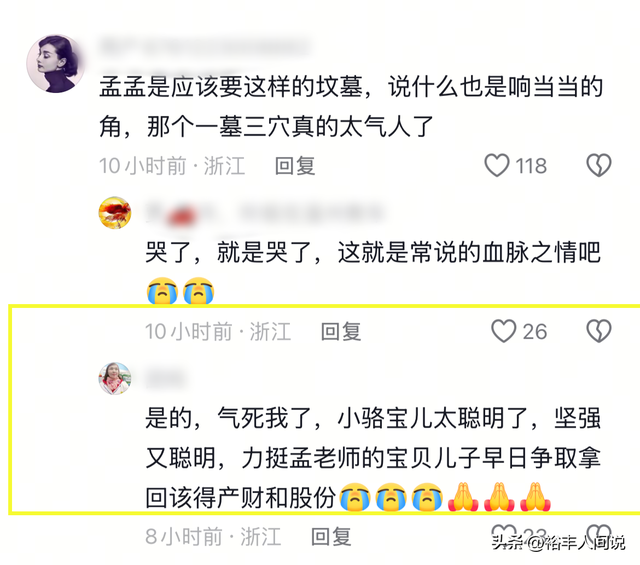Tap the broken-heart dislike beside 118
Viewport: 640px width, 565px height.
click(x=599, y=165)
